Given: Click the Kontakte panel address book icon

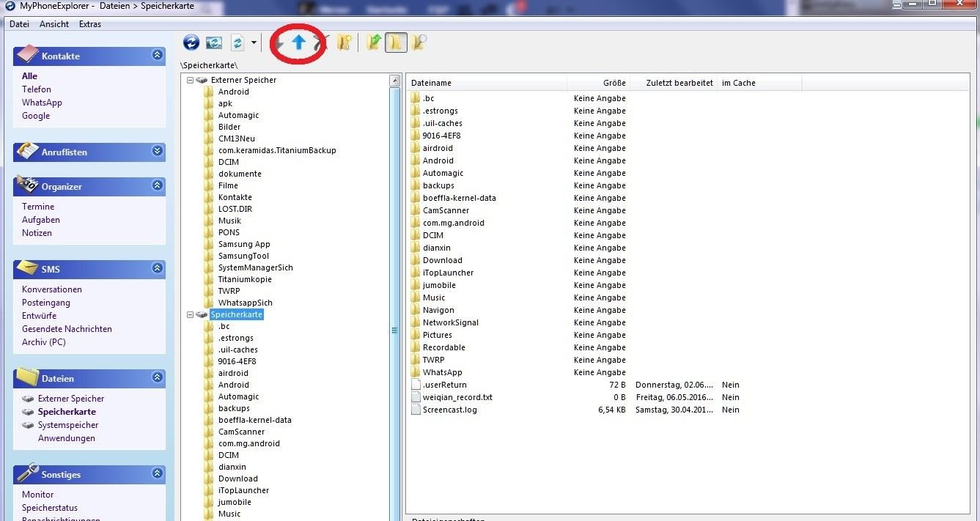Looking at the screenshot, I should pos(27,55).
